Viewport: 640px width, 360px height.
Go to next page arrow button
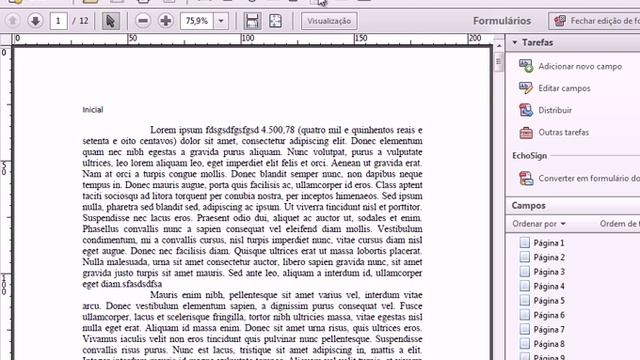tap(36, 20)
